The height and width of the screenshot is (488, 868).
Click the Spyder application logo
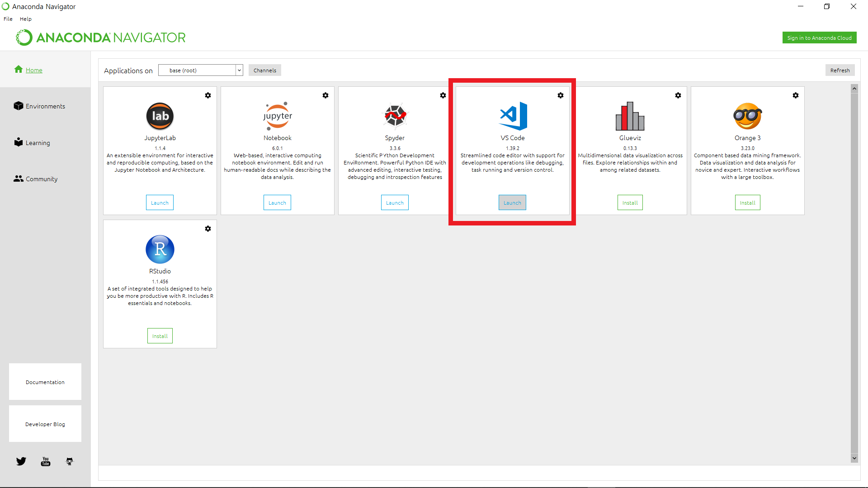point(395,116)
